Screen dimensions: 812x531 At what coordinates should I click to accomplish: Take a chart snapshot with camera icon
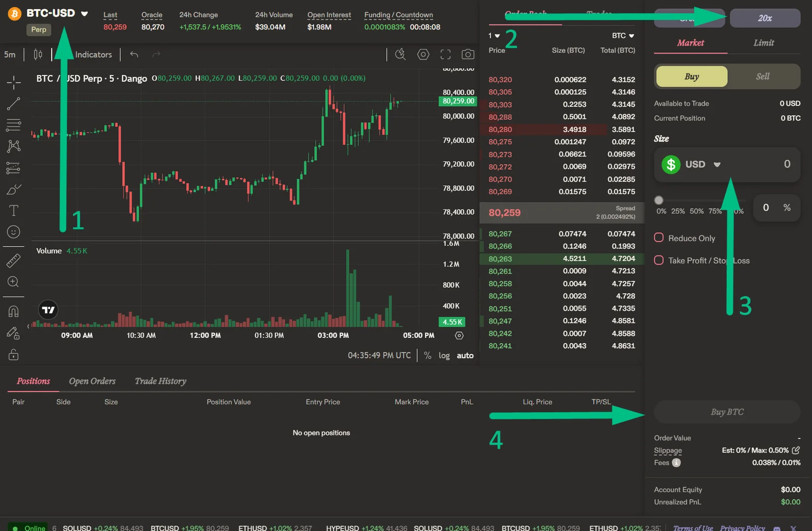coord(468,54)
